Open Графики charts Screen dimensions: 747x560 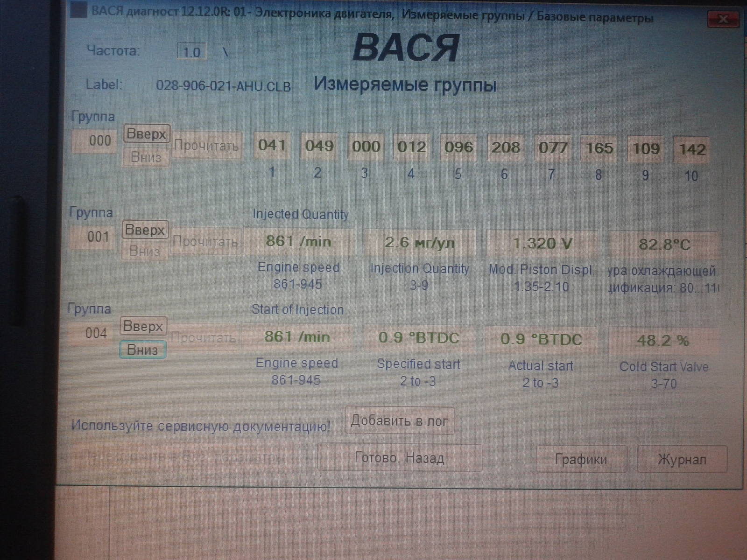(x=581, y=459)
